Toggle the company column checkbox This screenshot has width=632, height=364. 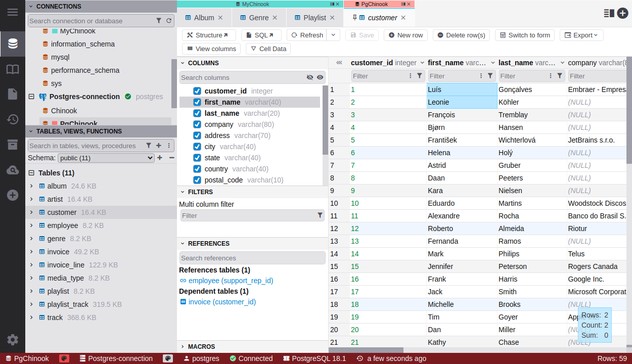(x=197, y=124)
